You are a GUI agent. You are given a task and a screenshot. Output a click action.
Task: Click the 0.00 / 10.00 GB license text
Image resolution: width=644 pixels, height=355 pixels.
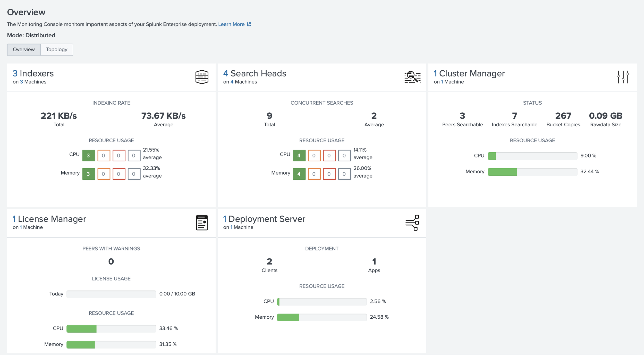click(177, 294)
